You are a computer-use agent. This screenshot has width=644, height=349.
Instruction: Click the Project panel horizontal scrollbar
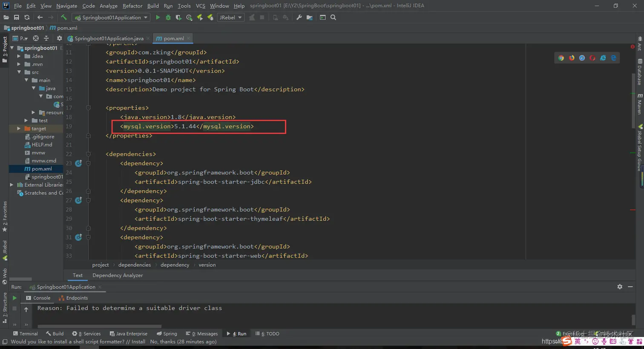coord(20,279)
